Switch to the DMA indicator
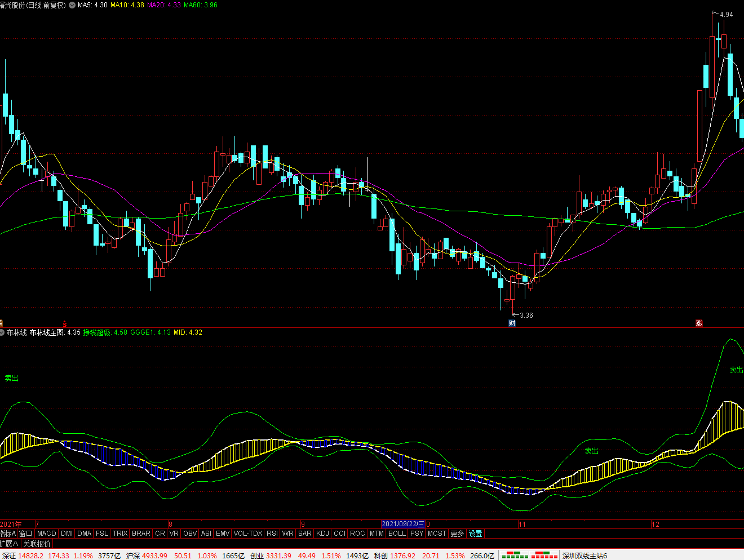This screenshot has width=744, height=560. [x=85, y=534]
